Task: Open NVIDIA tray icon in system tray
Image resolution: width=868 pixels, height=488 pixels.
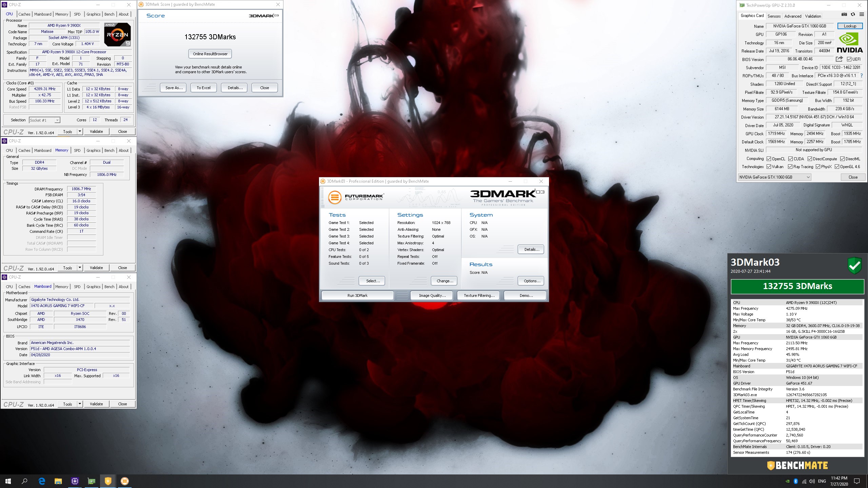Action: [x=787, y=481]
